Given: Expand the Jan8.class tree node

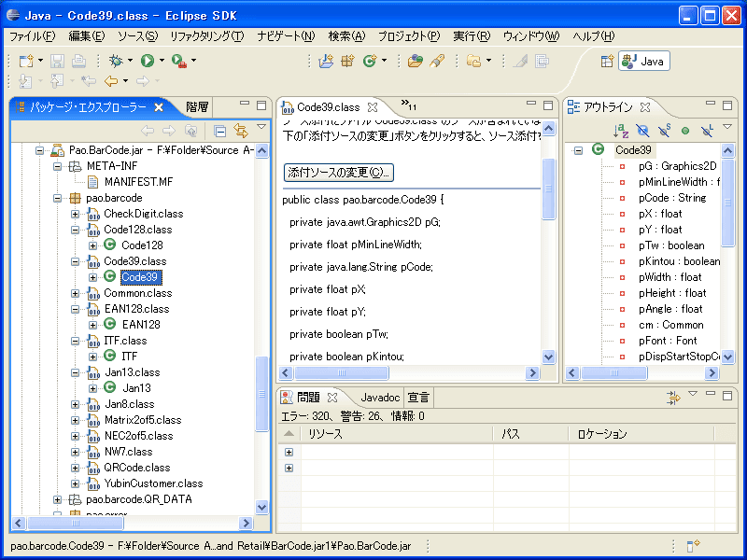Looking at the screenshot, I should [76, 404].
